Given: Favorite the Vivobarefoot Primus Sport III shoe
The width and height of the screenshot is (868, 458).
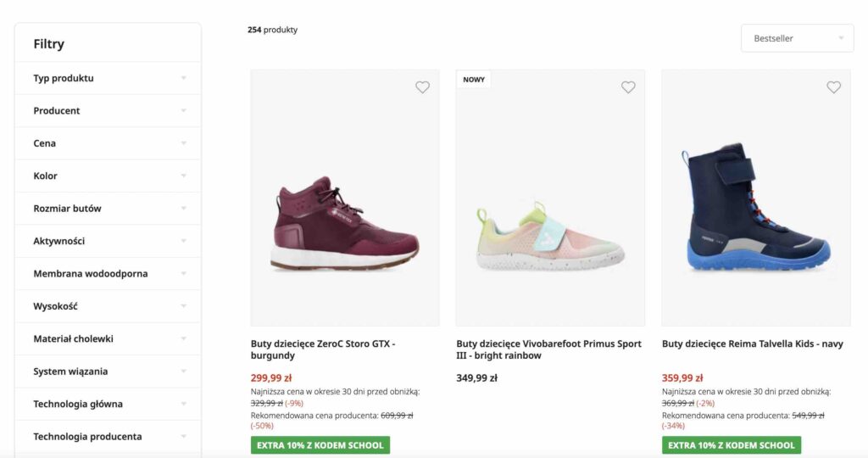Looking at the screenshot, I should pyautogui.click(x=628, y=87).
